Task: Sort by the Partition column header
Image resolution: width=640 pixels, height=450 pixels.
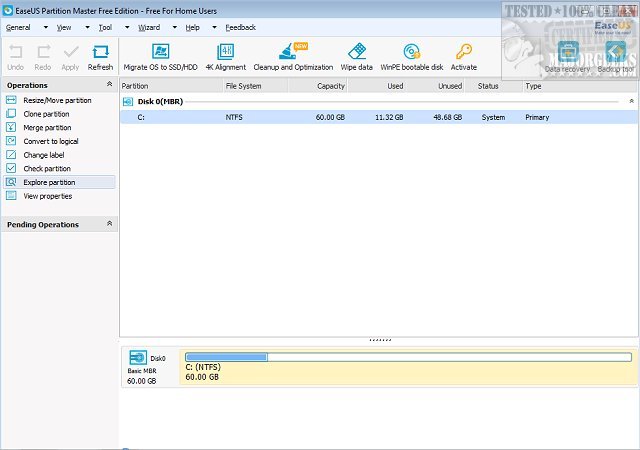Action: tap(171, 86)
